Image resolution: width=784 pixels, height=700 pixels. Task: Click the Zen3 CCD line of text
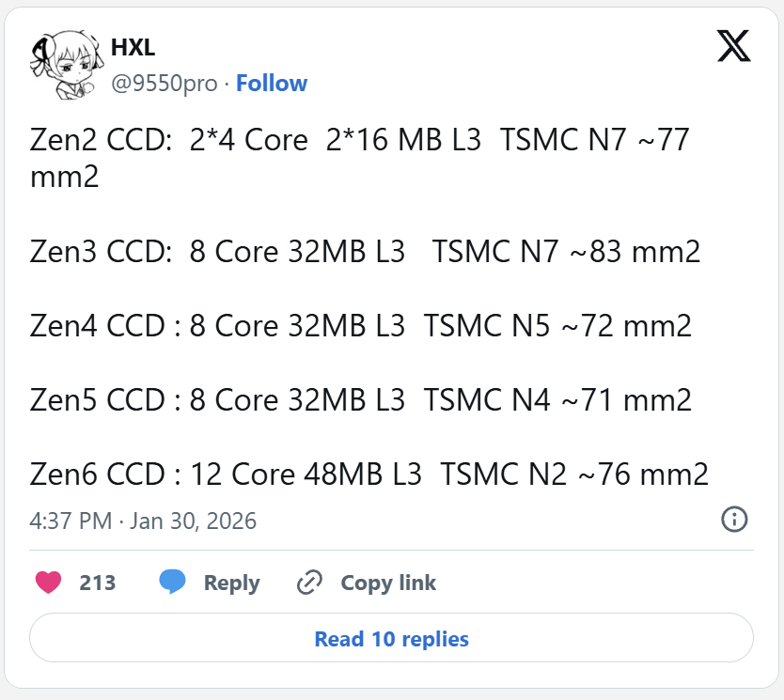tap(365, 252)
